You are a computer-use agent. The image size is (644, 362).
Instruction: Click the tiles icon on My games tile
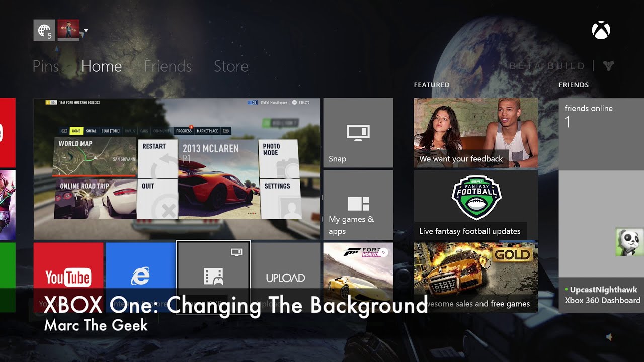click(358, 204)
